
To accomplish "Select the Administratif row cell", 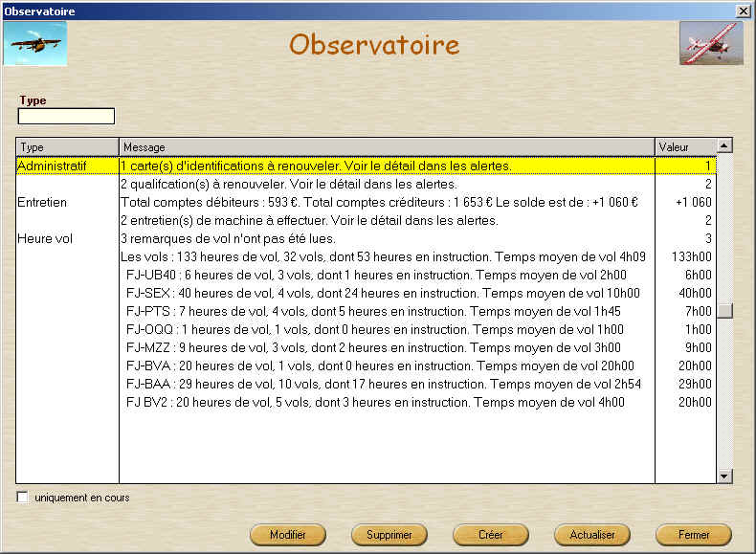I will click(x=68, y=166).
